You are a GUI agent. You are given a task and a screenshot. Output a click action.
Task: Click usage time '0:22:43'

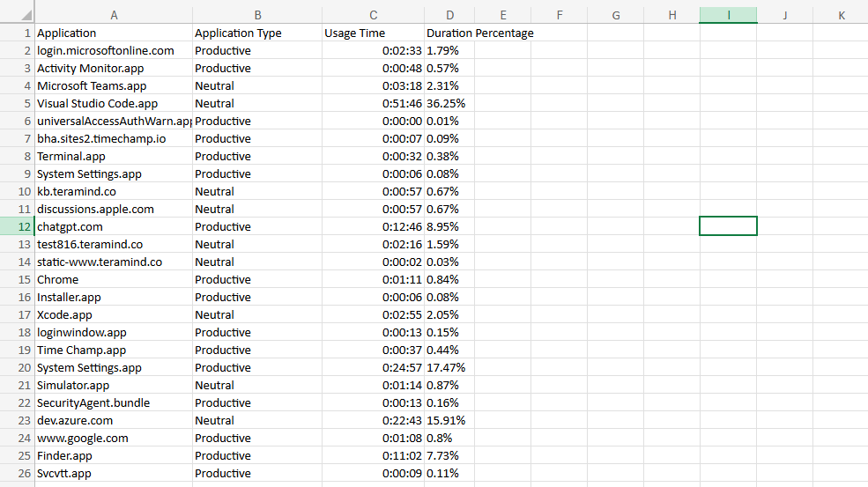point(373,420)
